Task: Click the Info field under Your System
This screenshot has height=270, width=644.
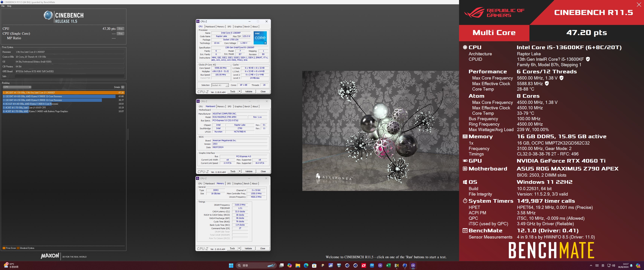Action: click(69, 76)
